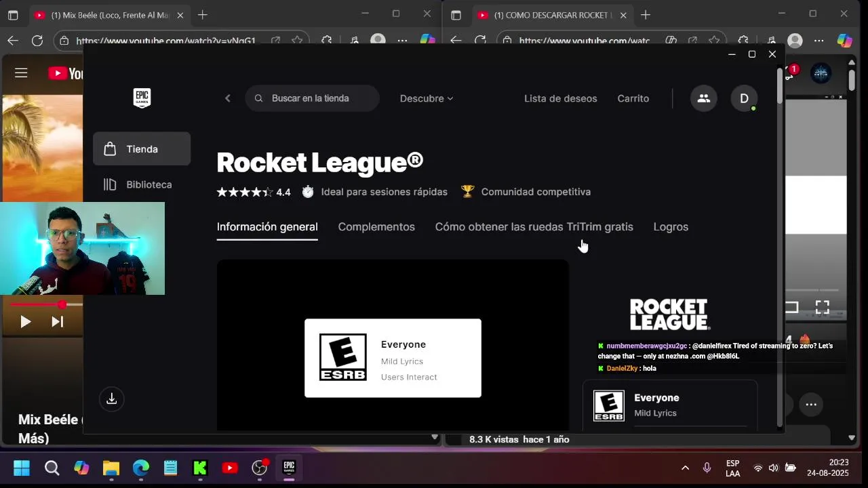Viewport: 868px width, 488px height.
Task: Open extensions puzzle icon in left browser
Action: pos(327,41)
